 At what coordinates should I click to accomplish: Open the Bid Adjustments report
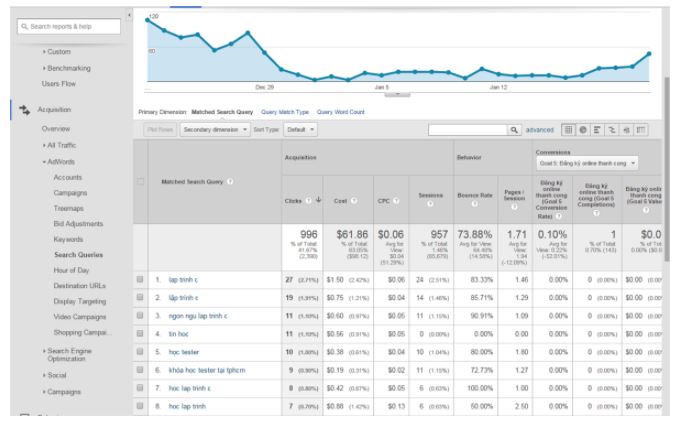(x=78, y=224)
